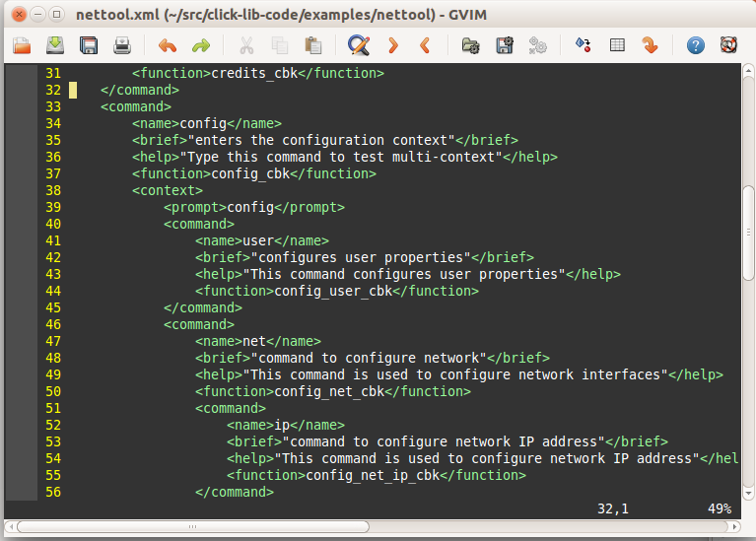Click the cursor block on line 32

[x=73, y=91]
